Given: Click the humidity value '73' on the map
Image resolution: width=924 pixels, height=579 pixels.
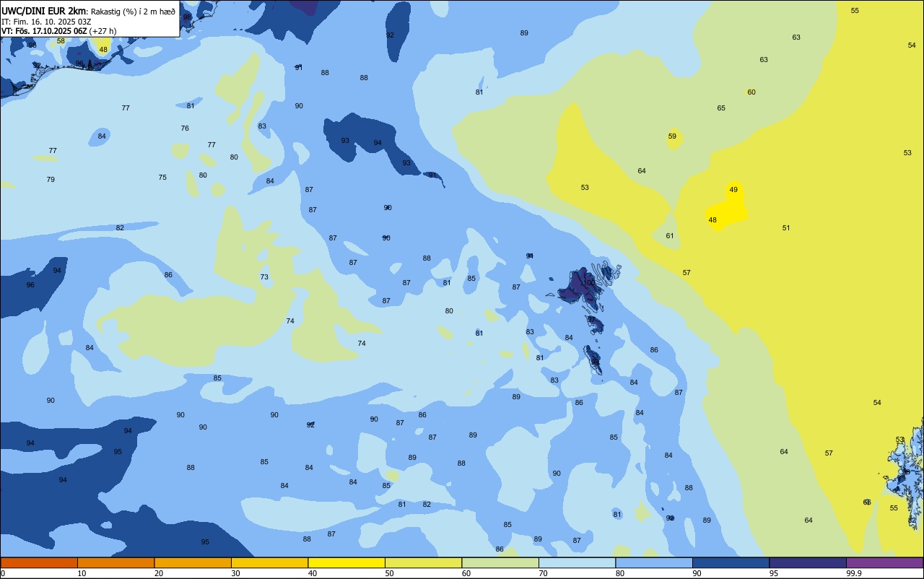Looking at the screenshot, I should tap(264, 277).
